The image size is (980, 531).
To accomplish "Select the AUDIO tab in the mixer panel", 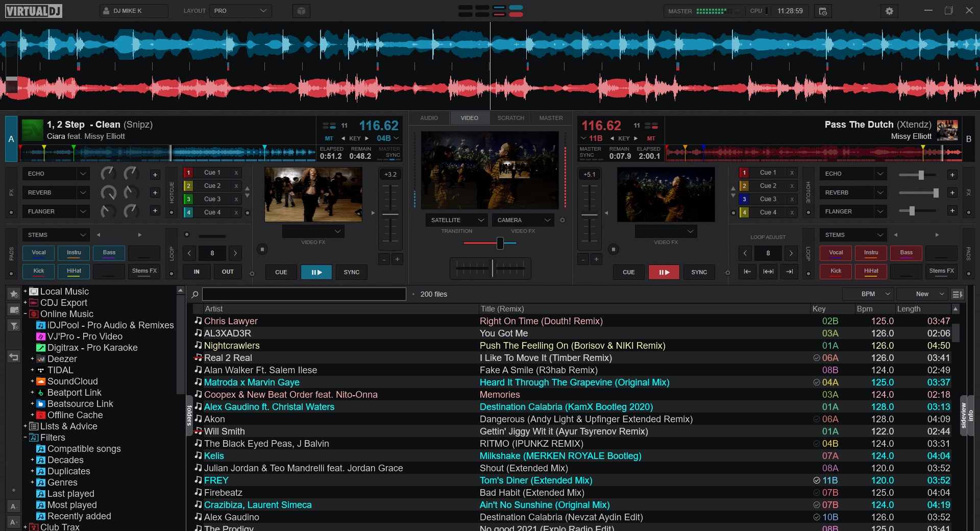I will (429, 118).
